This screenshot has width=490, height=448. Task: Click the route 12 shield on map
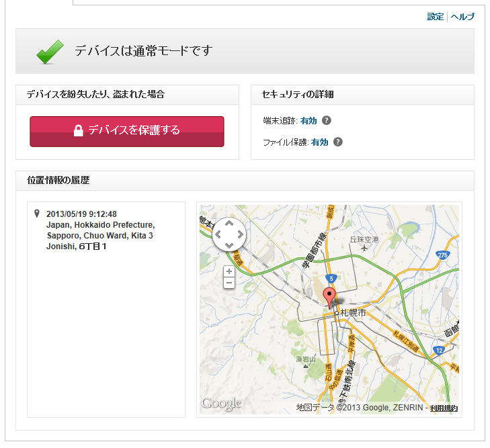point(440,351)
